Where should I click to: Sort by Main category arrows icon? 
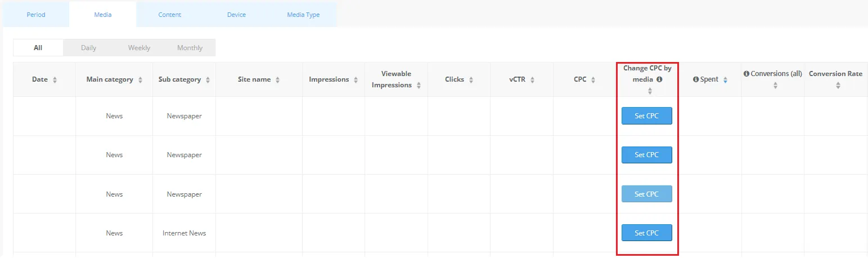[140, 80]
